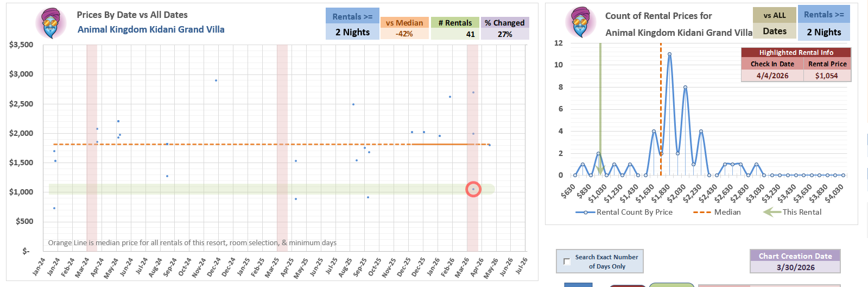Click the genie mascot icon on right chart

pyautogui.click(x=580, y=22)
